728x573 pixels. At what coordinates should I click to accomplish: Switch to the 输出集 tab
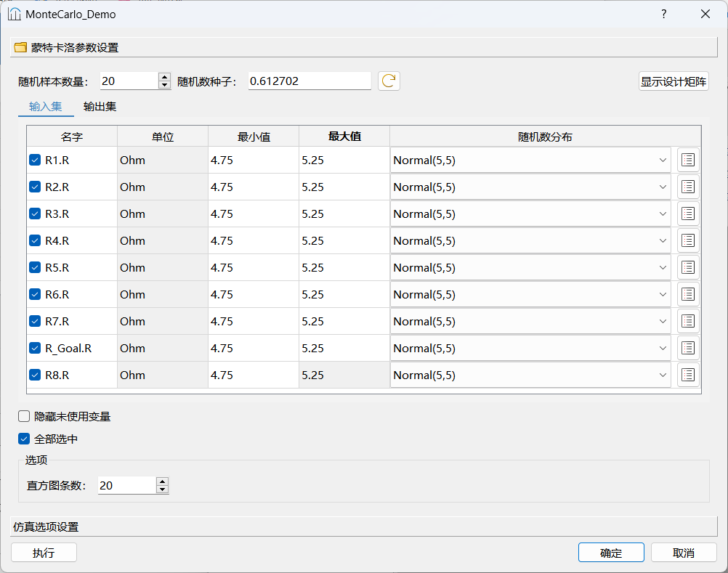[100, 107]
